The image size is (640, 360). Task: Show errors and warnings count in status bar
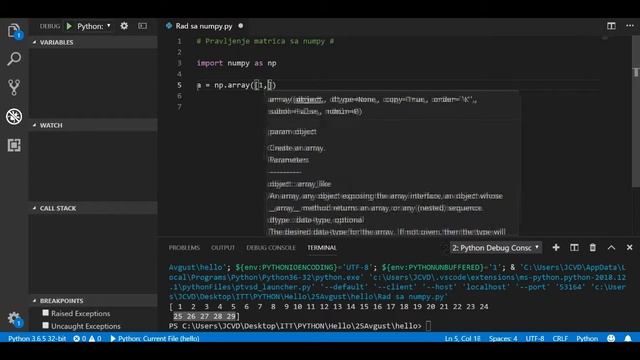(87, 338)
